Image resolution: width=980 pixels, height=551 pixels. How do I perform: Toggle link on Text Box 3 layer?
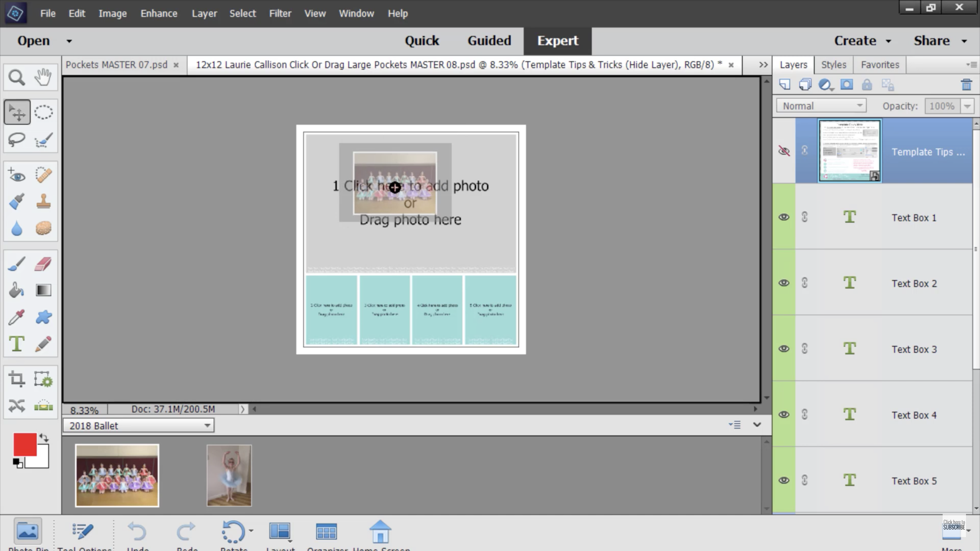coord(805,348)
